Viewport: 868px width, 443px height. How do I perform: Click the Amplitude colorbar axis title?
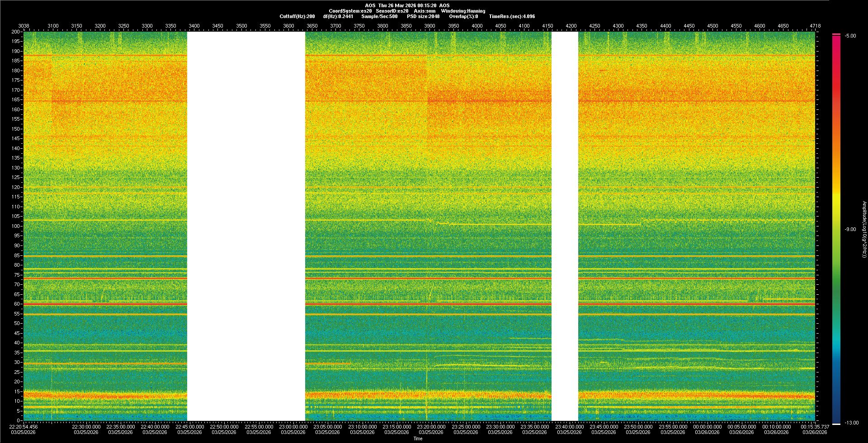(x=864, y=229)
